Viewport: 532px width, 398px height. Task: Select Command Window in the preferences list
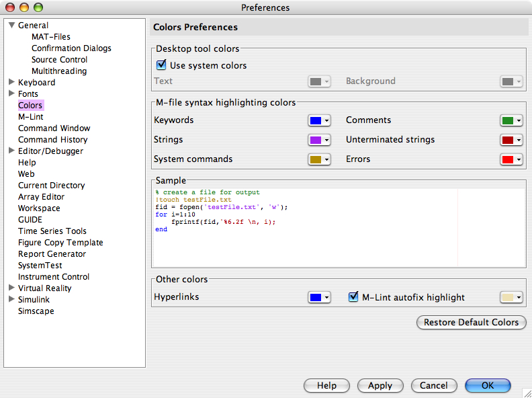point(54,128)
